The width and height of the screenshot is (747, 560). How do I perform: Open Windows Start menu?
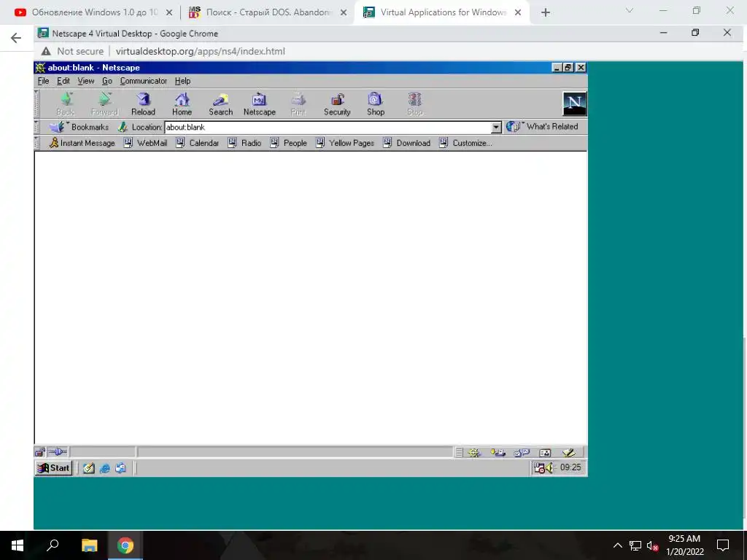(x=18, y=545)
